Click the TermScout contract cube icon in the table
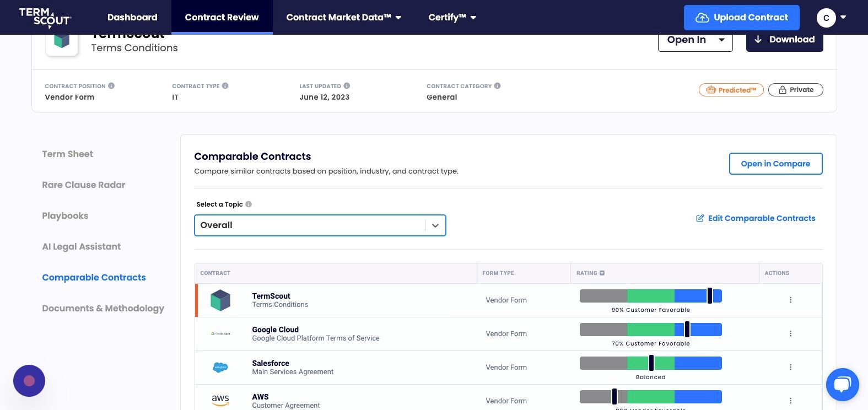Screen dimensions: 868x410 click(220, 300)
